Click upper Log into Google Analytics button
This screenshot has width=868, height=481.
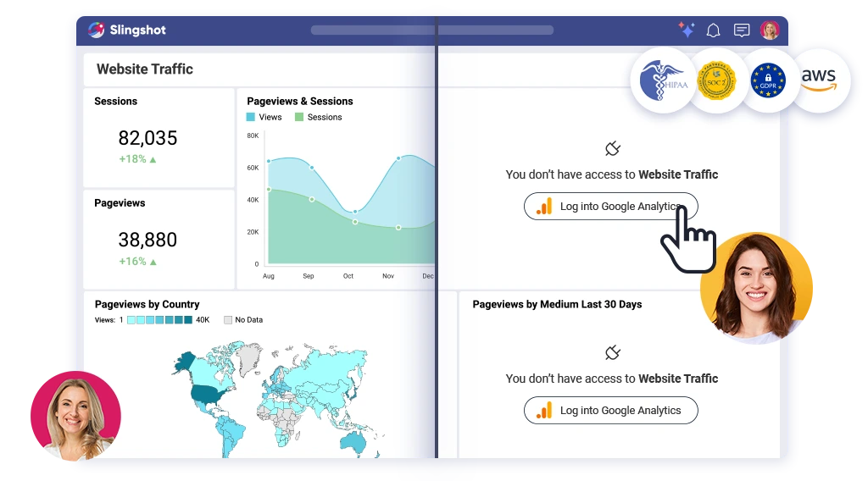pos(610,207)
